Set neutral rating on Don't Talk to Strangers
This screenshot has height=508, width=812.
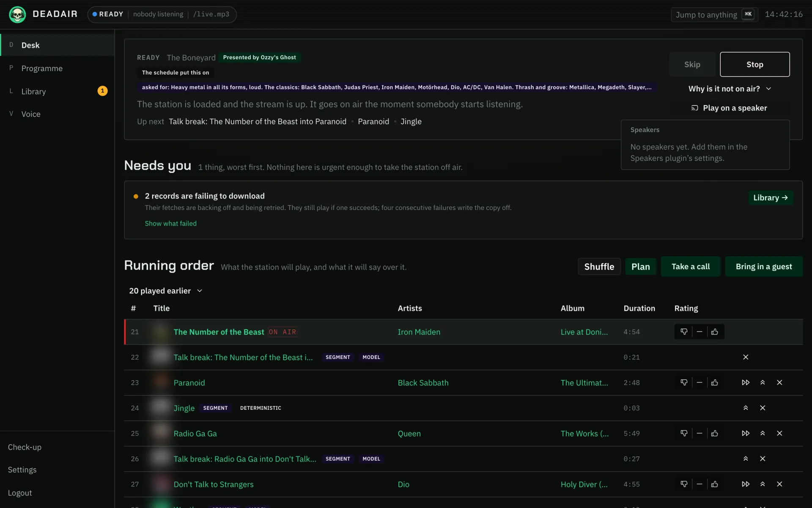pos(700,484)
